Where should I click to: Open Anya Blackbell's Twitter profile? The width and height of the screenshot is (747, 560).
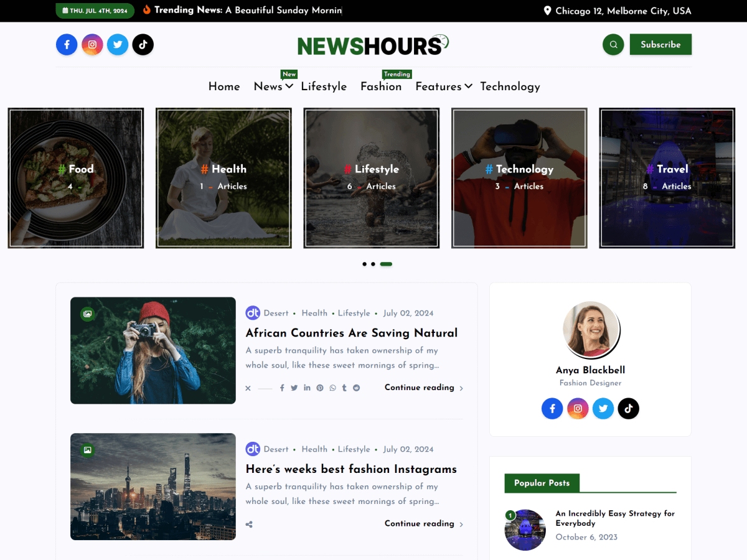[603, 408]
